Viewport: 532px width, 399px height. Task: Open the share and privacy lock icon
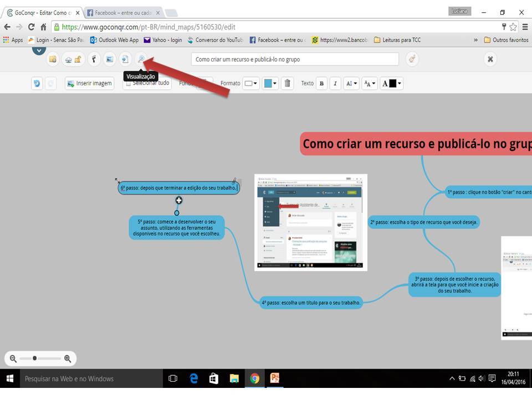[73, 59]
